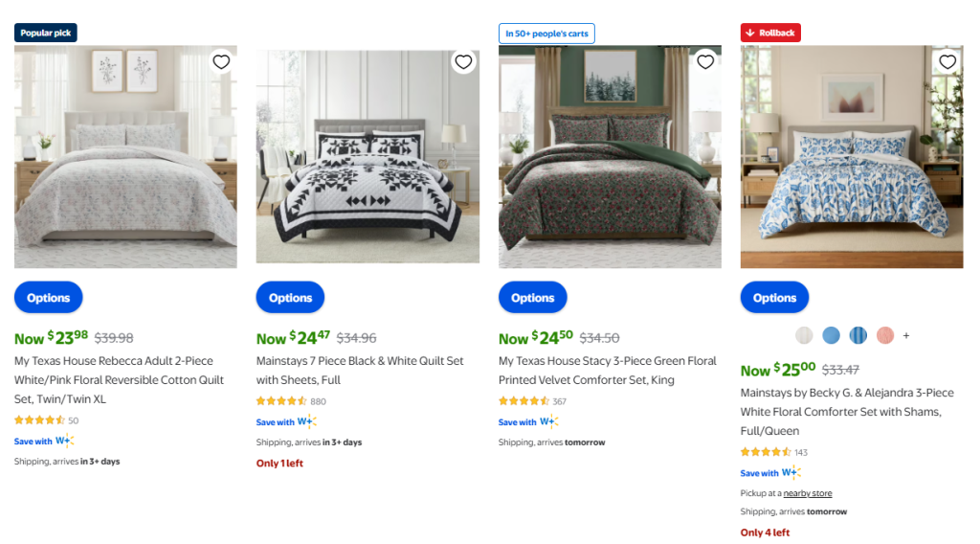Select the pink color swatch

point(885,335)
